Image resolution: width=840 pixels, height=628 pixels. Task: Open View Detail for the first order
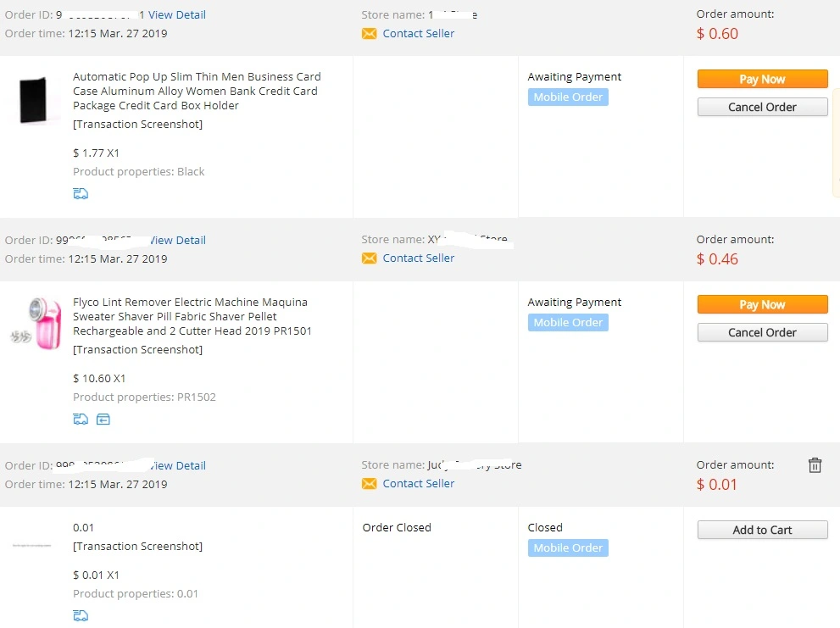click(177, 15)
